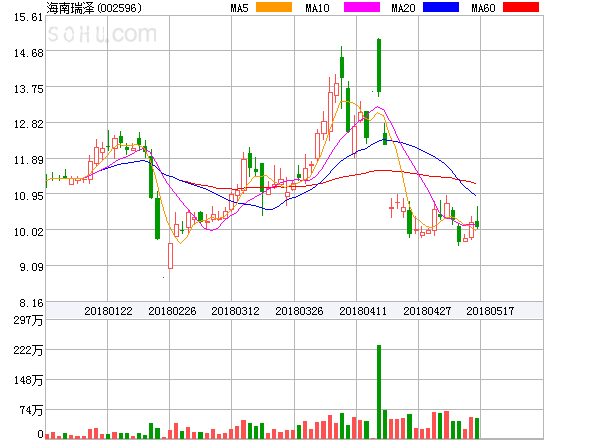The height and width of the screenshot is (440, 600).
Task: Click the 12.82 price axis label
Action: (28, 124)
